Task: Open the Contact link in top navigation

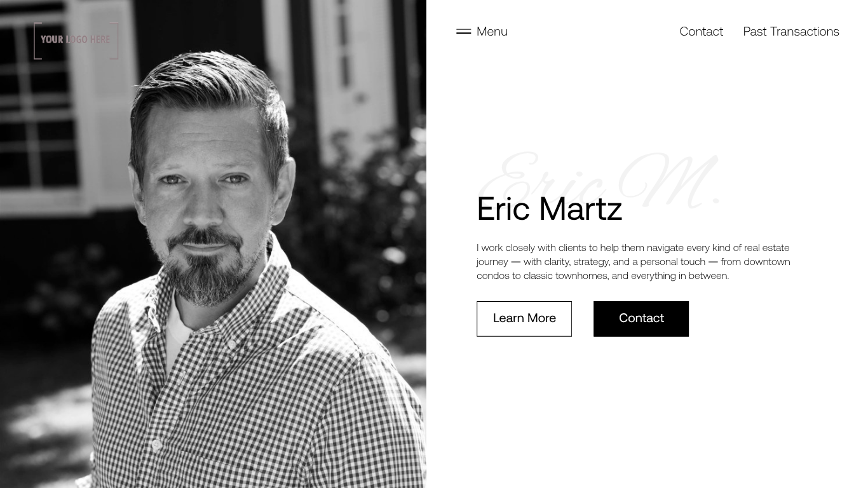Action: point(701,31)
